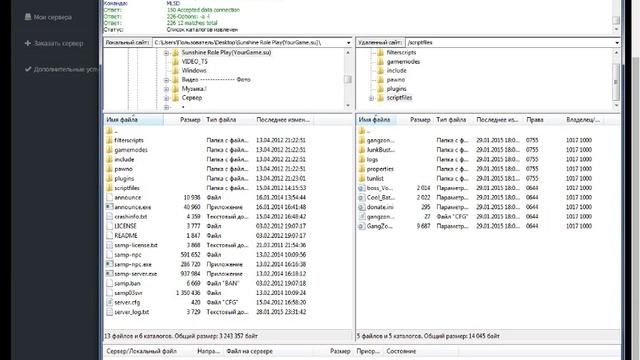640x360 pixels.
Task: Click folder icon of local gamemodes row
Action: pos(109,150)
